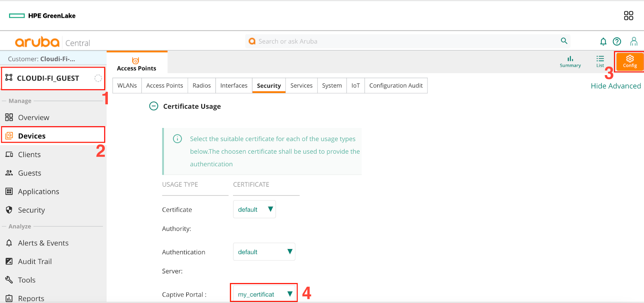Click the Access Points device icon
The image size is (644, 303).
coord(136,60)
